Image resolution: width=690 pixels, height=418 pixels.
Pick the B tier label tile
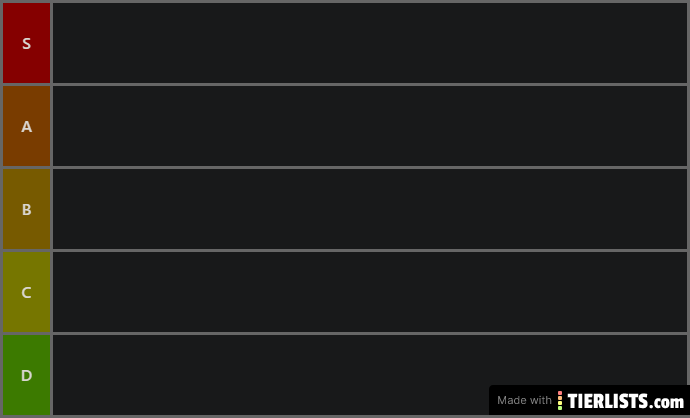[26, 209]
